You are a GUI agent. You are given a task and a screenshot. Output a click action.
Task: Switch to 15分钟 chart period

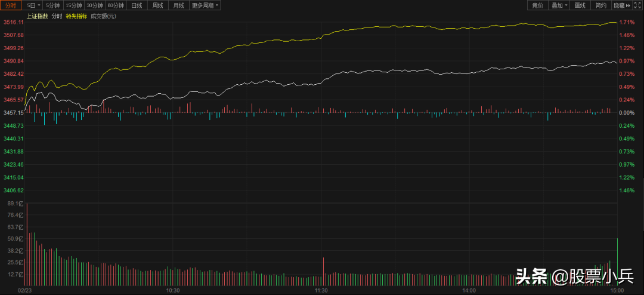(x=74, y=5)
